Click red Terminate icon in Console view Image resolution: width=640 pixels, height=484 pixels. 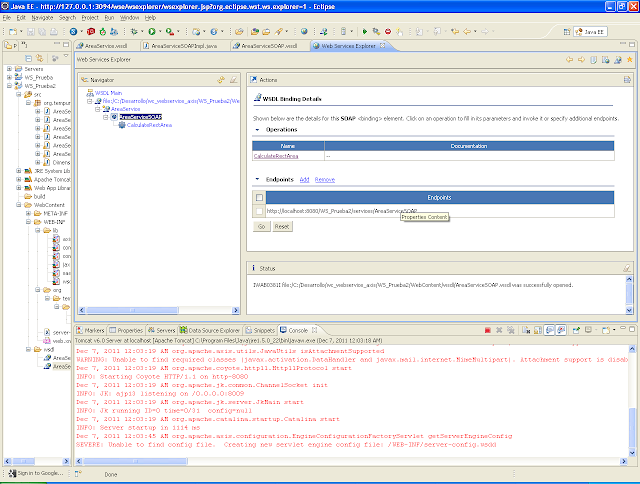coord(487,330)
